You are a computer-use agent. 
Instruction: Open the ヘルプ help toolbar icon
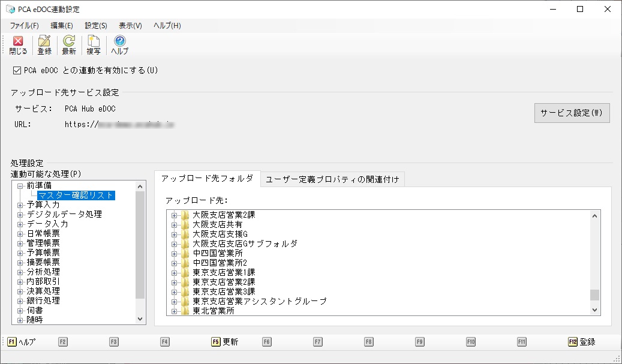[119, 45]
